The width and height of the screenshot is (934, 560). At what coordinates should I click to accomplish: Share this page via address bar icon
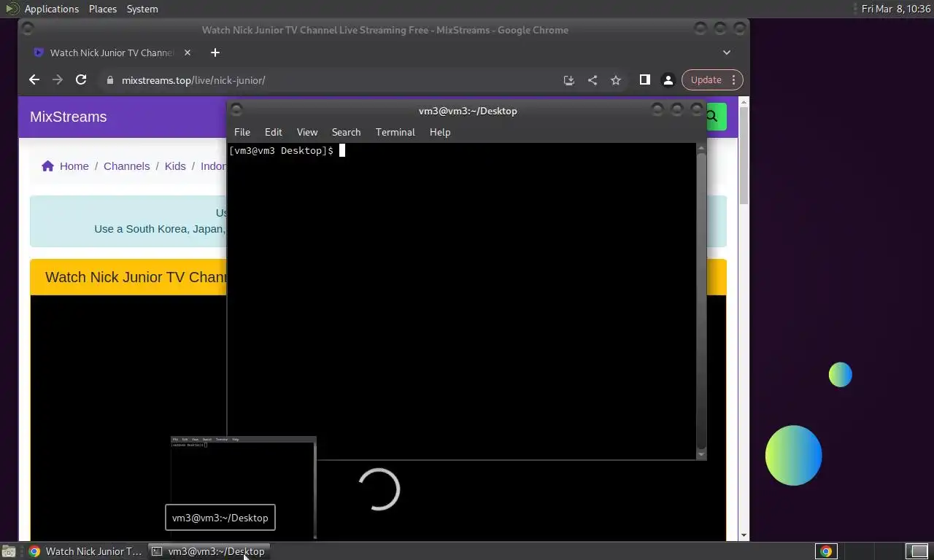(x=593, y=80)
